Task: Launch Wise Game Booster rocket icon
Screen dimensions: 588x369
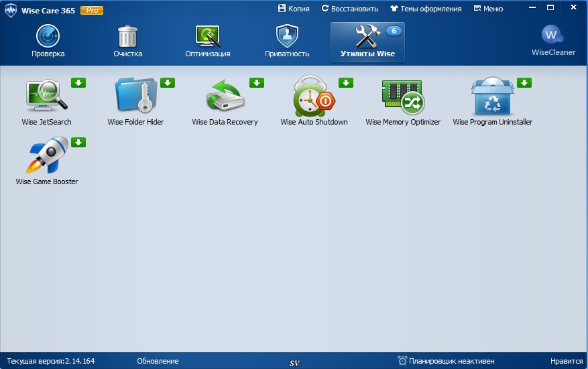Action: [46, 155]
